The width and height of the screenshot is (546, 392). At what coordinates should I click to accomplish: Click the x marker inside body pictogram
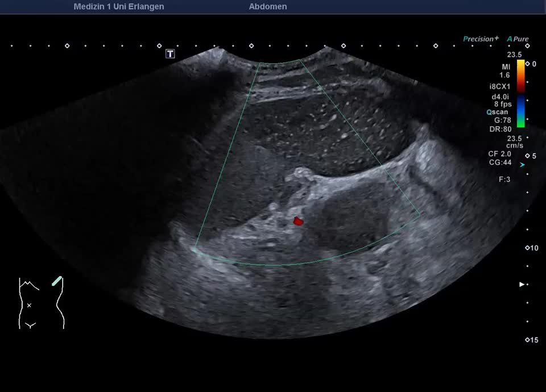pyautogui.click(x=29, y=306)
